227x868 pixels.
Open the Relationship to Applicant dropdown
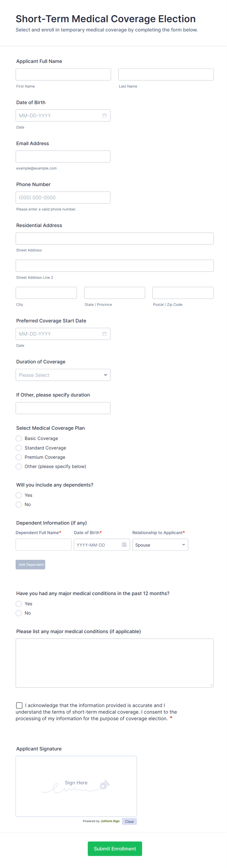(160, 545)
